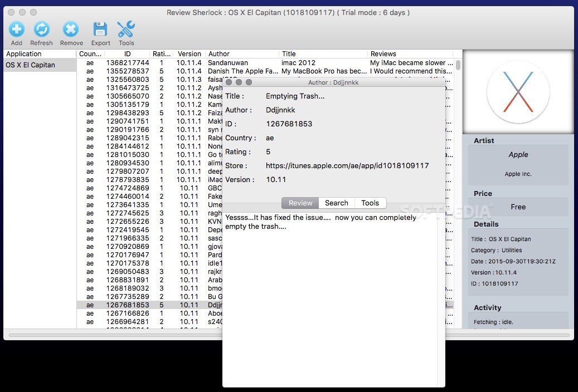Sort by the ID column header

click(127, 54)
